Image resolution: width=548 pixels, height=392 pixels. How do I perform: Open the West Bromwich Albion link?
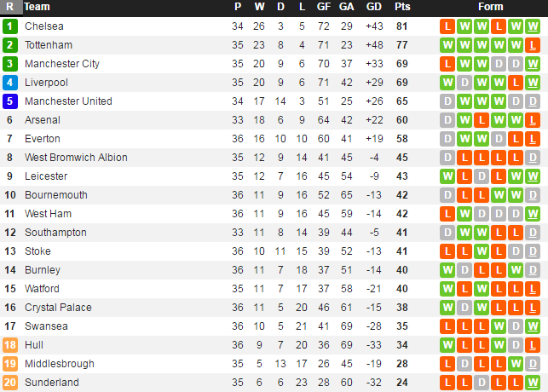pos(76,158)
